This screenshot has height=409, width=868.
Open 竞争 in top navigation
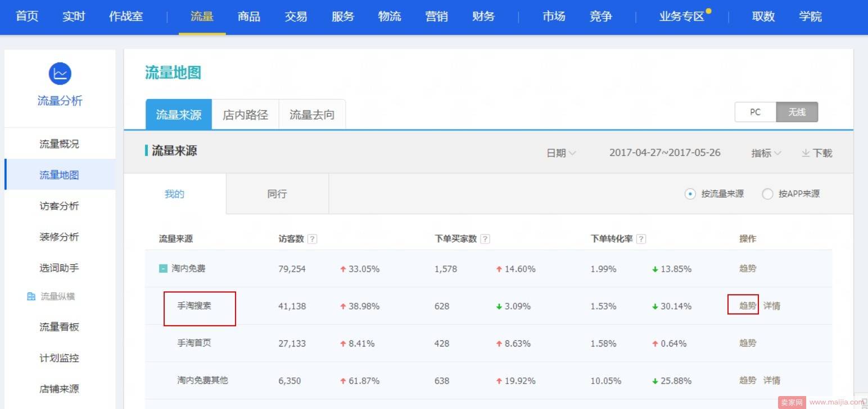600,16
